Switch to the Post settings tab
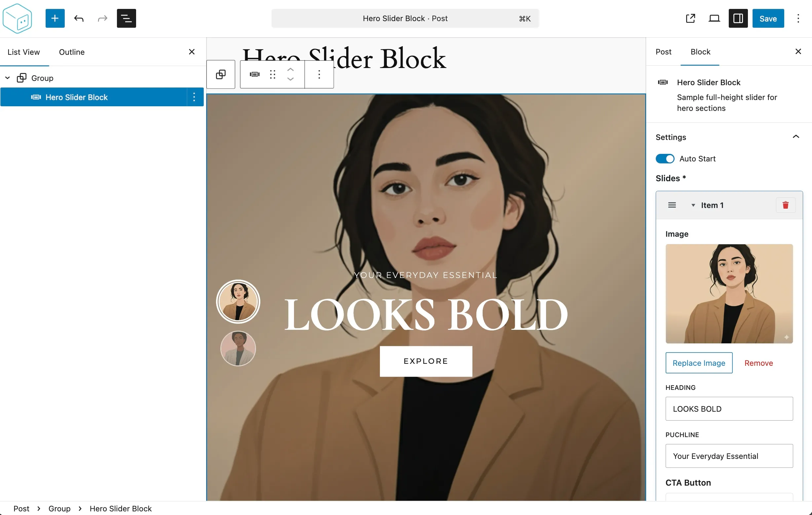The height and width of the screenshot is (515, 812). pos(663,51)
